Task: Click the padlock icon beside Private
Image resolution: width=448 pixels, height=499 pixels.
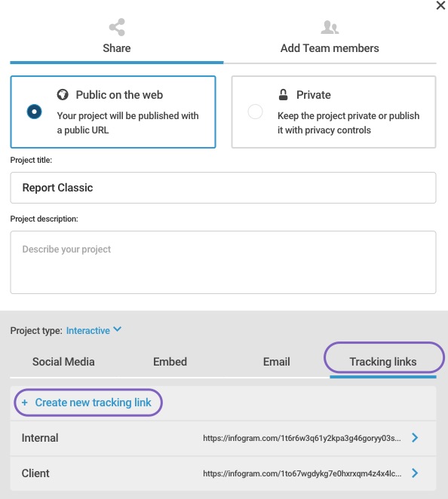Action: (x=283, y=94)
